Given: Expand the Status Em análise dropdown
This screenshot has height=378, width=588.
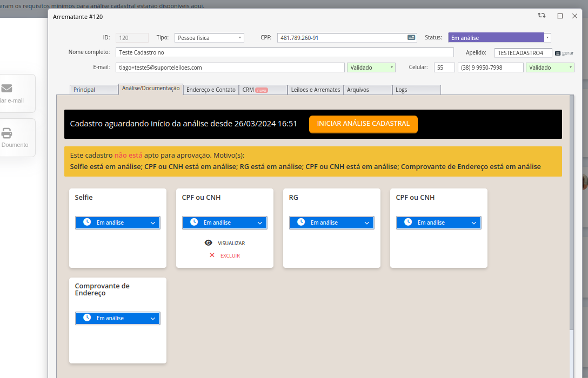Looking at the screenshot, I should [547, 38].
